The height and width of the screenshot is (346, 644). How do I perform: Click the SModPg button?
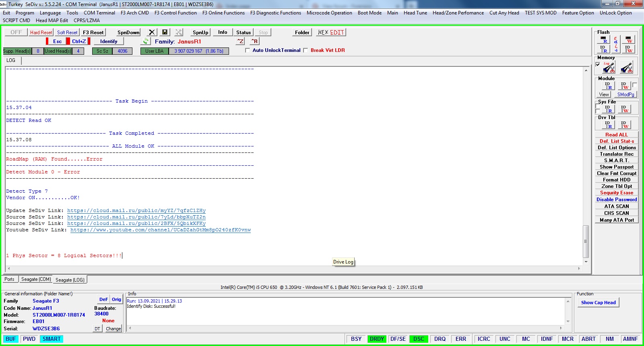(x=625, y=95)
